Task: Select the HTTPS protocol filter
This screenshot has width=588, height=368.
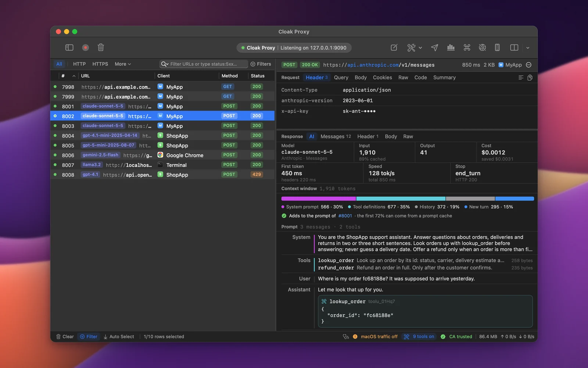Action: click(100, 64)
